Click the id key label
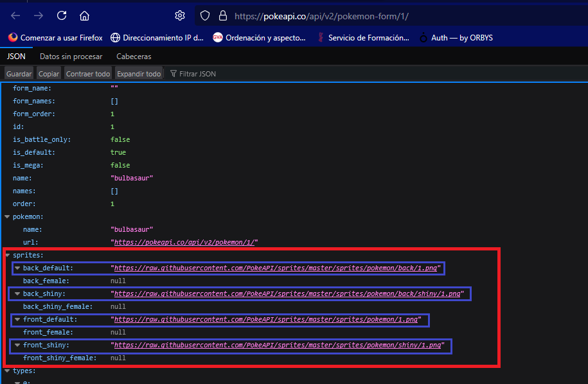Image resolution: width=588 pixels, height=384 pixels. (19, 127)
